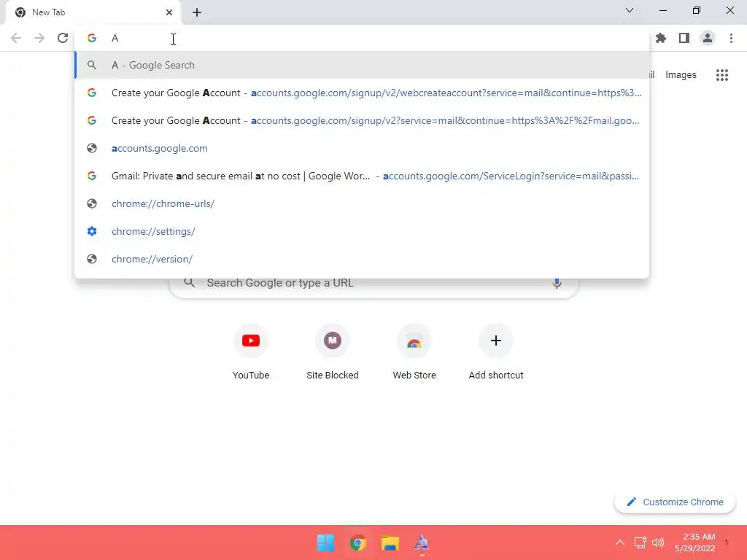
Task: Open the Google apps grid
Action: point(721,75)
